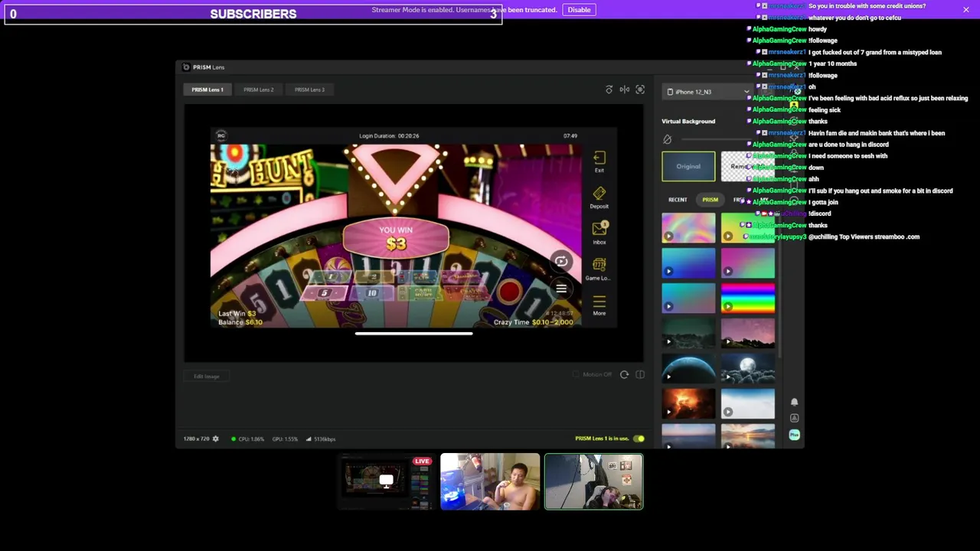This screenshot has width=980, height=551.
Task: Click the SUBSCRIBERS counter bar
Action: tap(253, 14)
